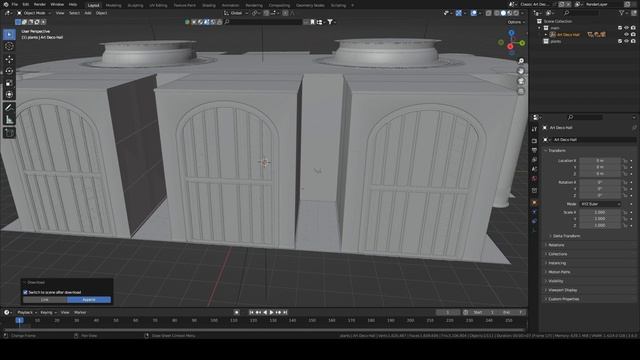Open the Render menu
Viewport: 640px width, 360px height.
coord(40,4)
